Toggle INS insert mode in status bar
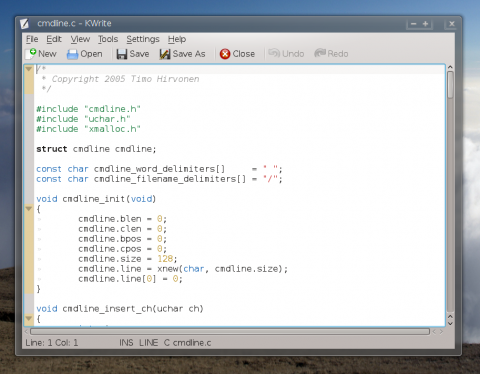 click(x=126, y=343)
